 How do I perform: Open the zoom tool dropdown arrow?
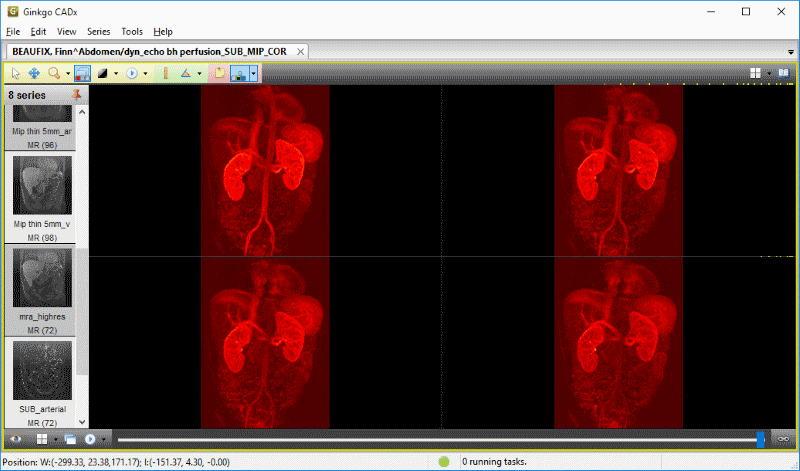(67, 74)
